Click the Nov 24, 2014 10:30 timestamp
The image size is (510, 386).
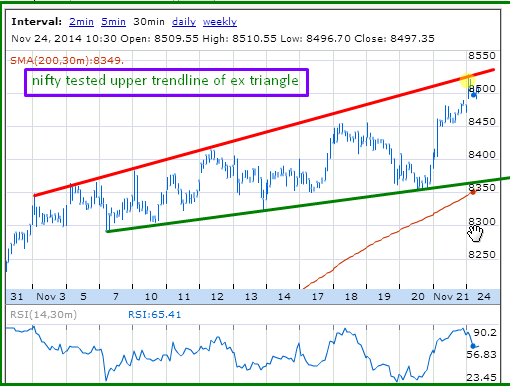(64, 39)
